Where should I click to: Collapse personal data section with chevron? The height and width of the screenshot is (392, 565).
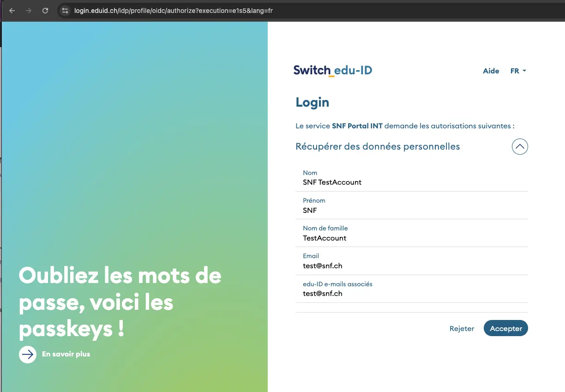pos(519,147)
